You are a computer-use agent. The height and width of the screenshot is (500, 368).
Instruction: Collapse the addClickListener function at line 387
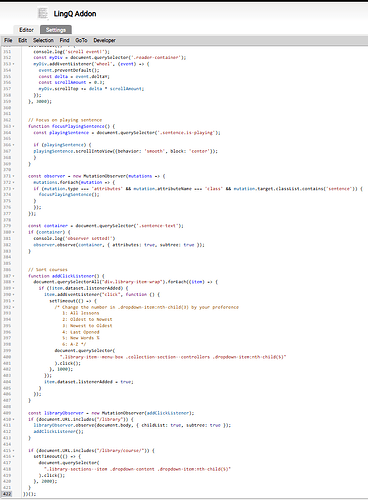(x=14, y=276)
